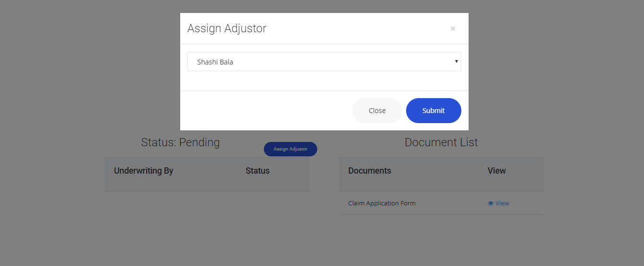Viewport: 644px width, 266px height.
Task: Click the Document List heading
Action: pos(441,142)
